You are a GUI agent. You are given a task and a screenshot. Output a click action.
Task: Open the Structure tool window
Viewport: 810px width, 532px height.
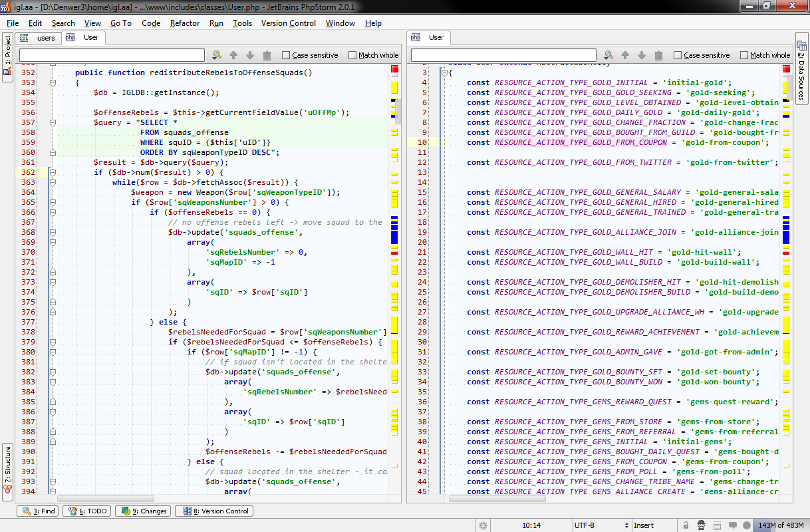[x=8, y=471]
